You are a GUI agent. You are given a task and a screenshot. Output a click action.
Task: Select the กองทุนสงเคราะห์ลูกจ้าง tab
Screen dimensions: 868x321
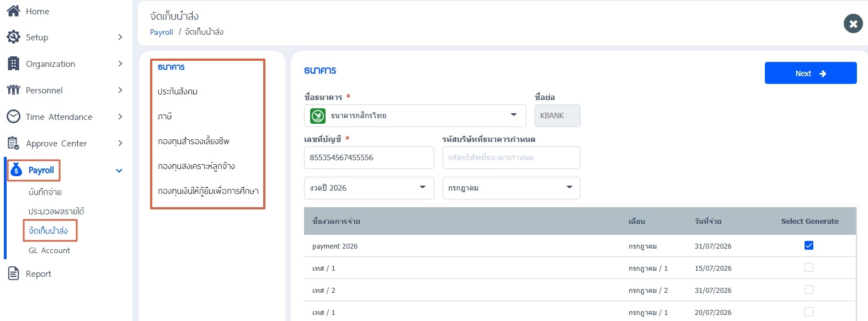tap(196, 166)
